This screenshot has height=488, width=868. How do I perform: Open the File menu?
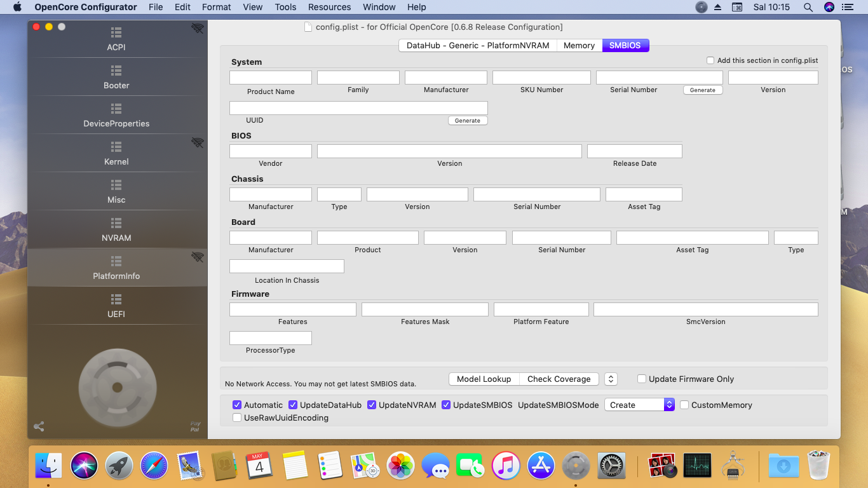tap(156, 7)
